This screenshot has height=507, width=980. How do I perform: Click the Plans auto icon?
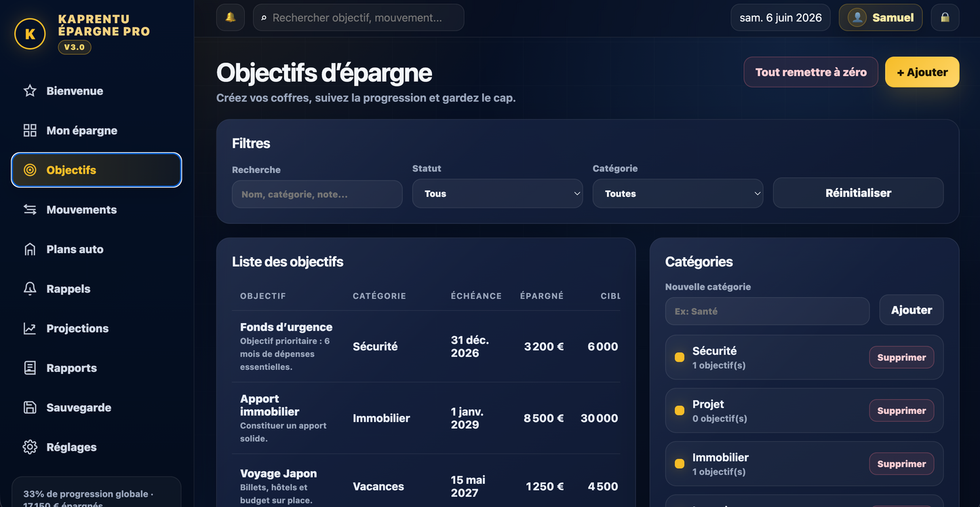[x=30, y=249]
